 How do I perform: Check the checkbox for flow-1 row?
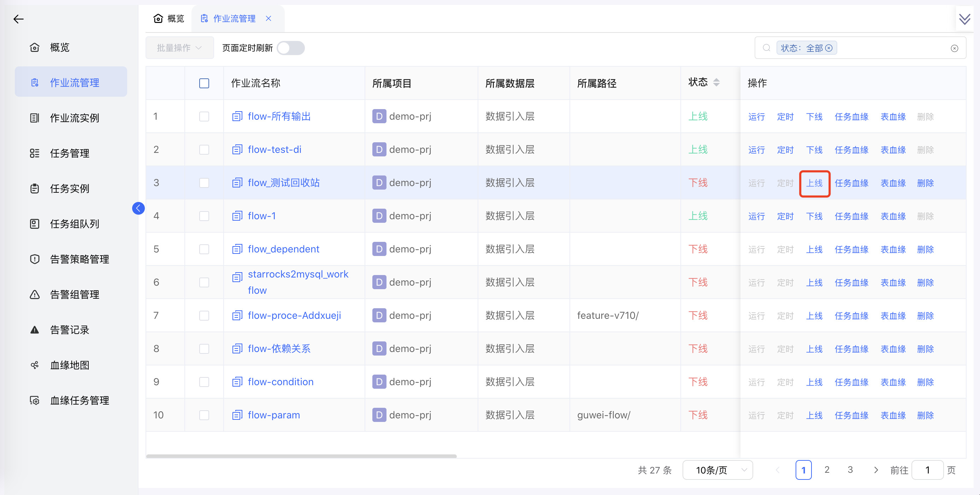[x=204, y=216]
